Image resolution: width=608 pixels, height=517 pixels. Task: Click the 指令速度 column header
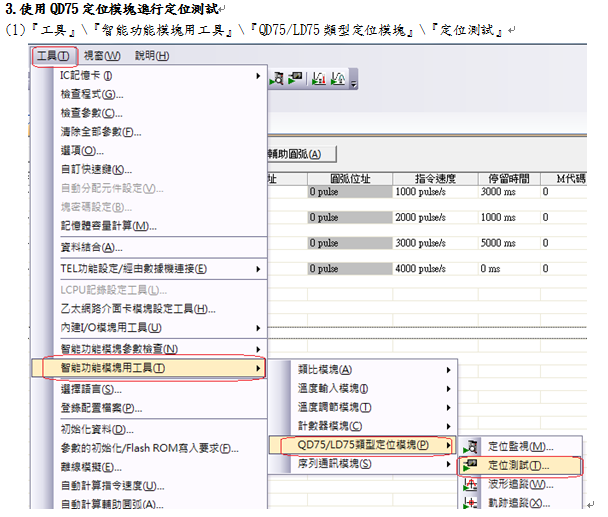pyautogui.click(x=434, y=178)
